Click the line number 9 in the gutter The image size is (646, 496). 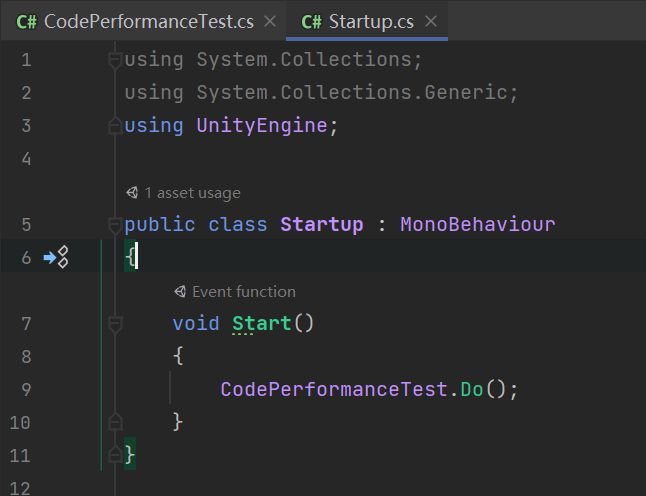(x=26, y=389)
